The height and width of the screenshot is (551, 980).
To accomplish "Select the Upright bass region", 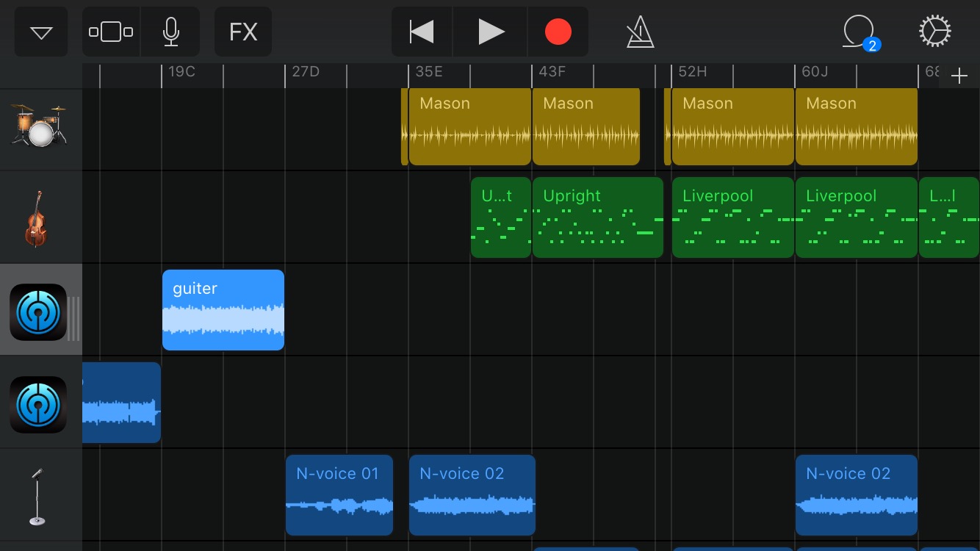I will pyautogui.click(x=597, y=217).
